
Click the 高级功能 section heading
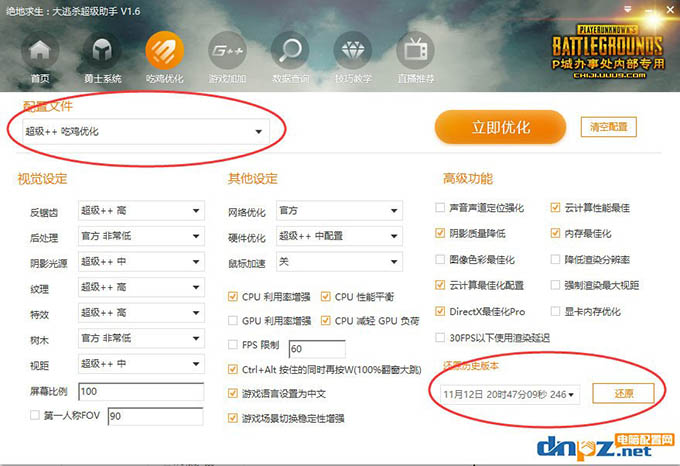point(468,179)
